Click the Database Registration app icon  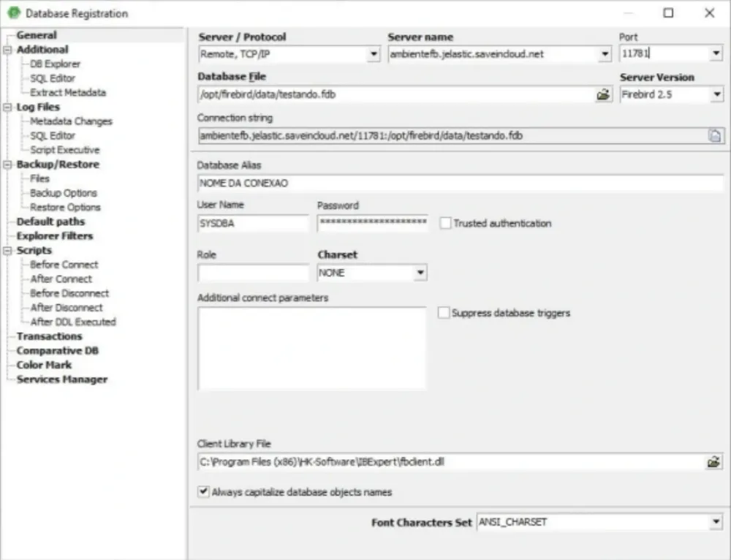click(x=13, y=13)
